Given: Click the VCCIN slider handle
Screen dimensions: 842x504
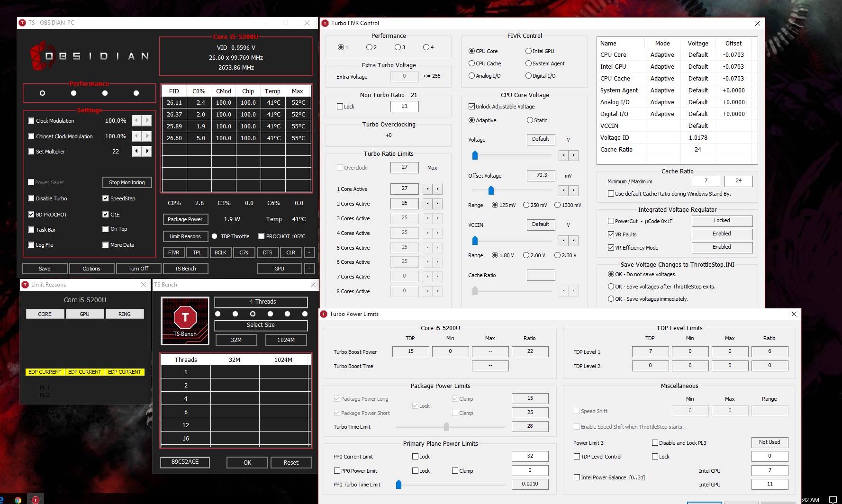Looking at the screenshot, I should [475, 241].
